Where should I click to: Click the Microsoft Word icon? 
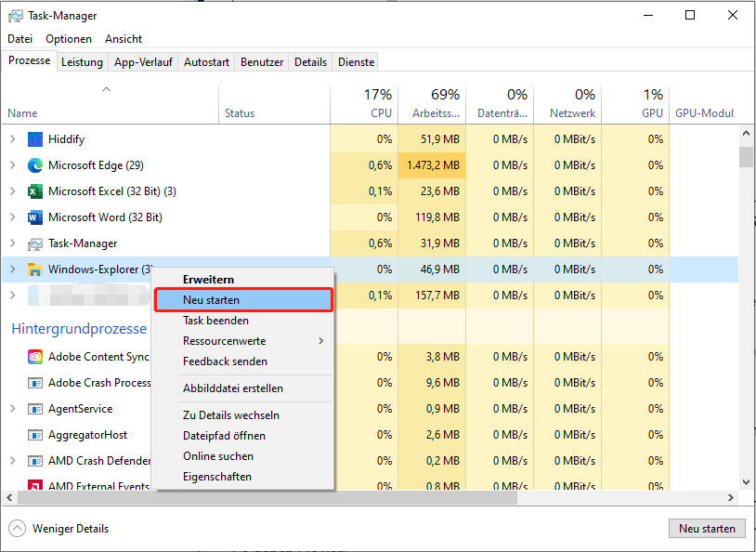(x=33, y=217)
